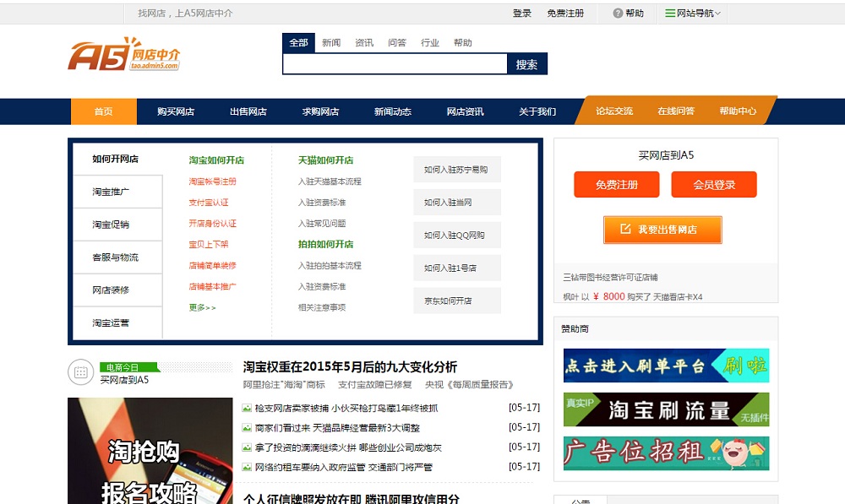Screen dimensions: 845x504
Task: Open the 店铺简单装修 link
Action: [212, 265]
